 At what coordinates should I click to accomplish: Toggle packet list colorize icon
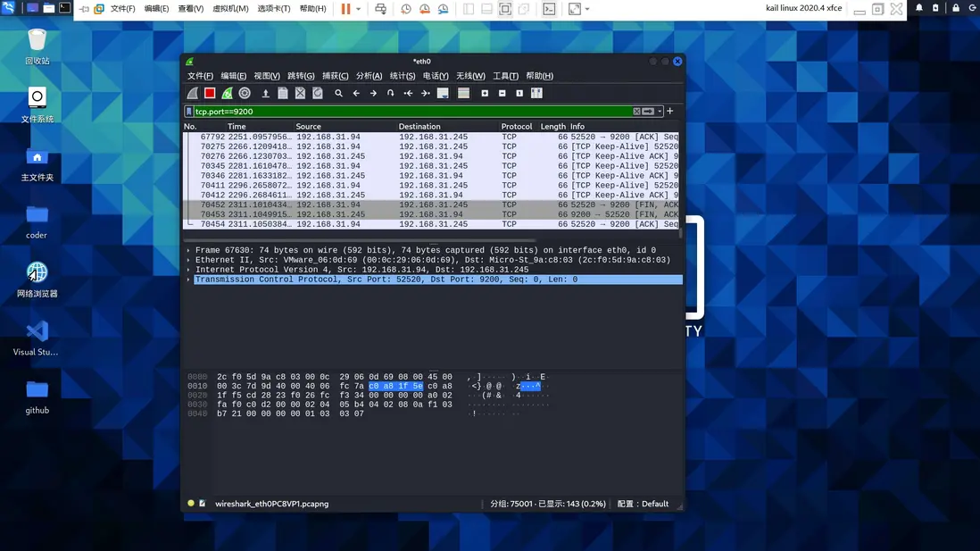click(464, 93)
